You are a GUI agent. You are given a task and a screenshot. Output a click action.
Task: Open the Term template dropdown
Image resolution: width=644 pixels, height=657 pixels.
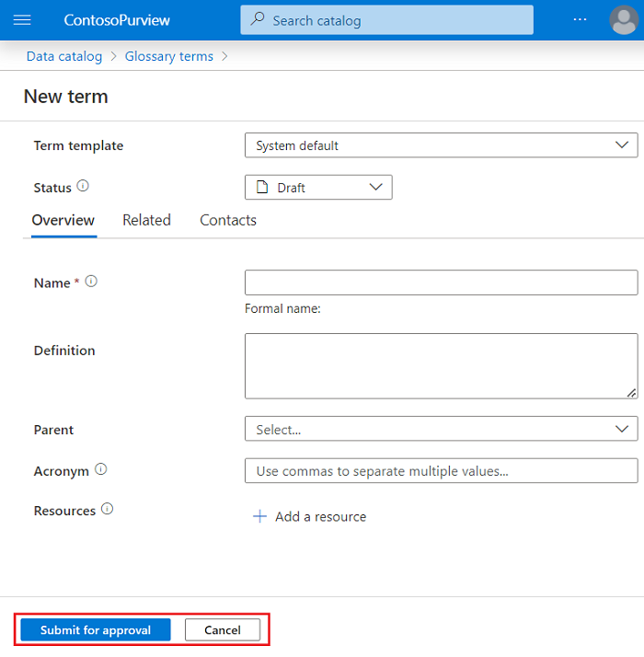[x=442, y=145]
